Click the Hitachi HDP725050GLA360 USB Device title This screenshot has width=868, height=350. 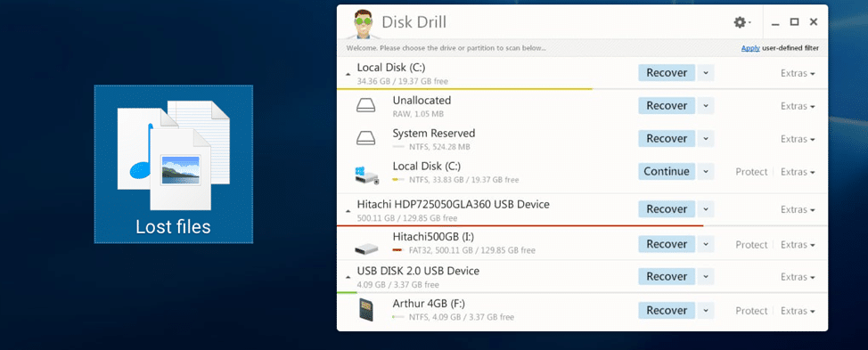tap(454, 204)
